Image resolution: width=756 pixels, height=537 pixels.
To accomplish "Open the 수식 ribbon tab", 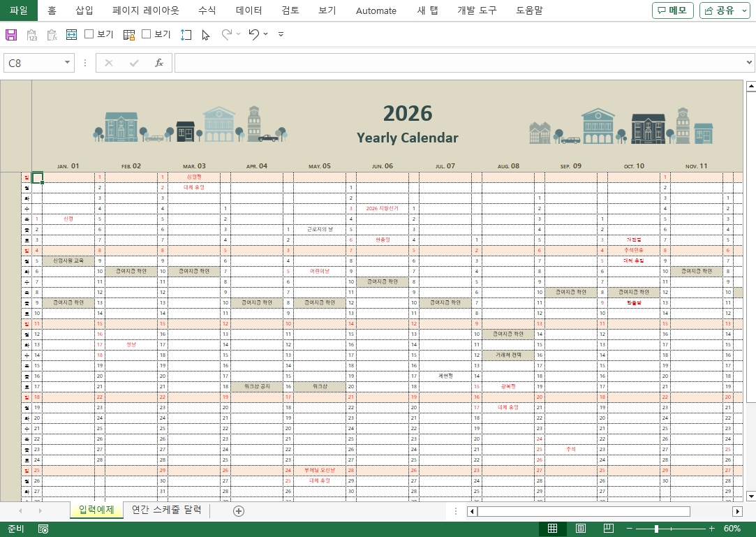I will [x=207, y=10].
